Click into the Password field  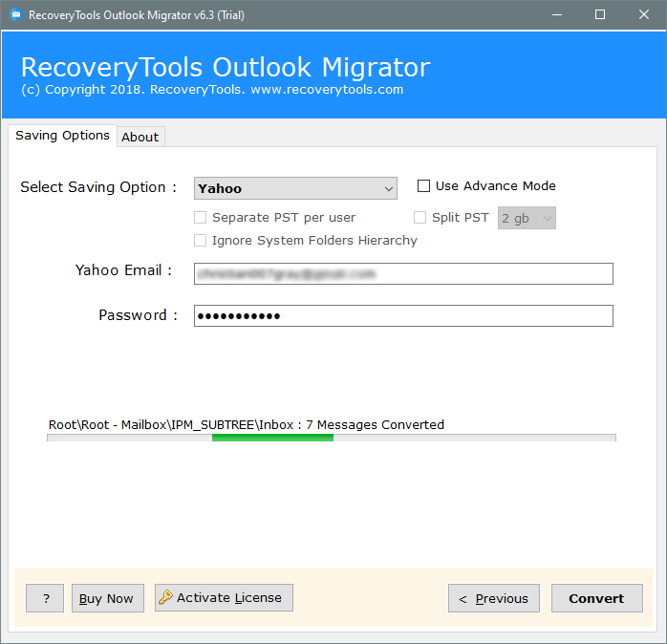pyautogui.click(x=403, y=315)
